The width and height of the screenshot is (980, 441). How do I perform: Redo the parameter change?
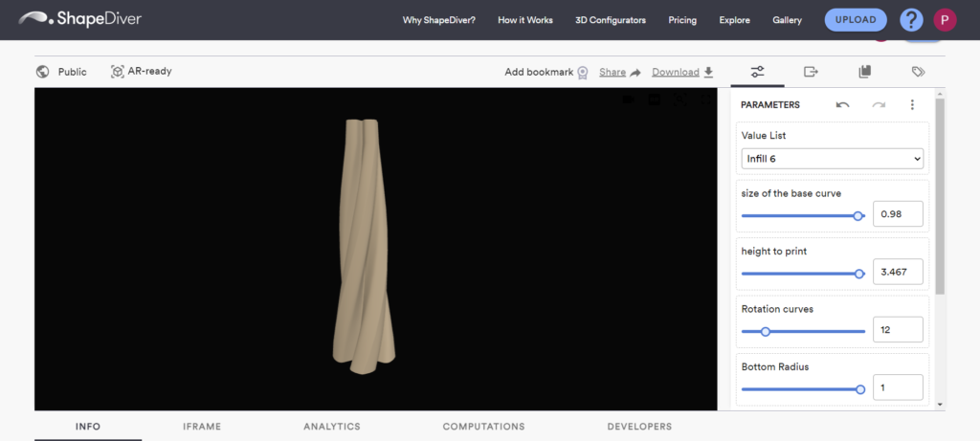(879, 105)
